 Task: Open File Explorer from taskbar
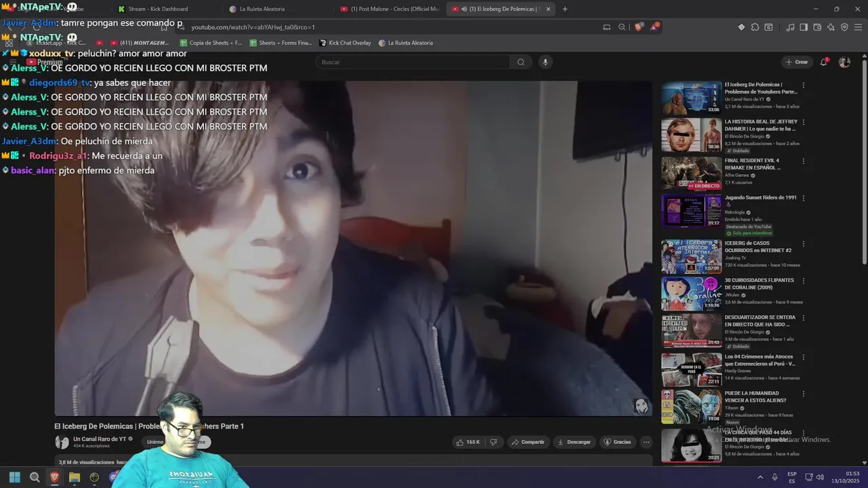coord(75,477)
